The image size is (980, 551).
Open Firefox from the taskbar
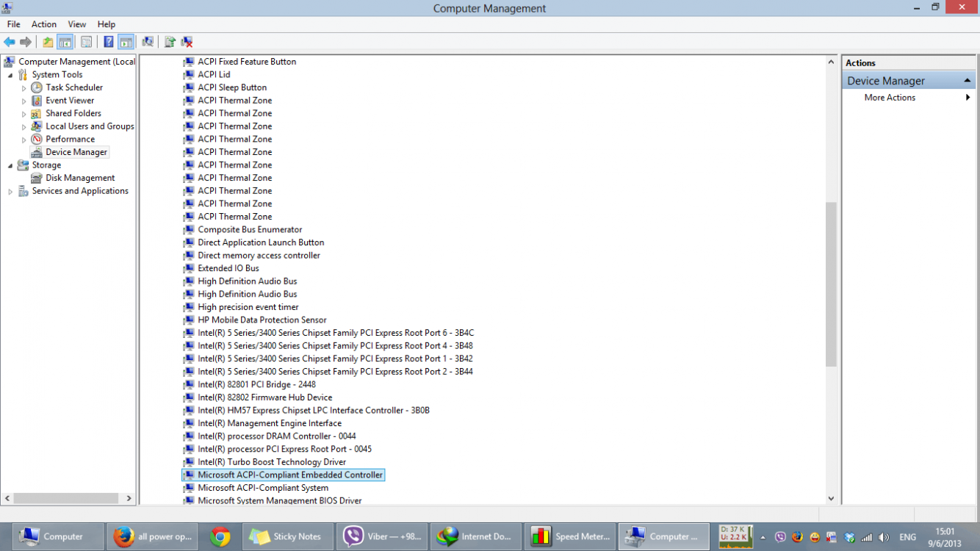click(x=152, y=536)
